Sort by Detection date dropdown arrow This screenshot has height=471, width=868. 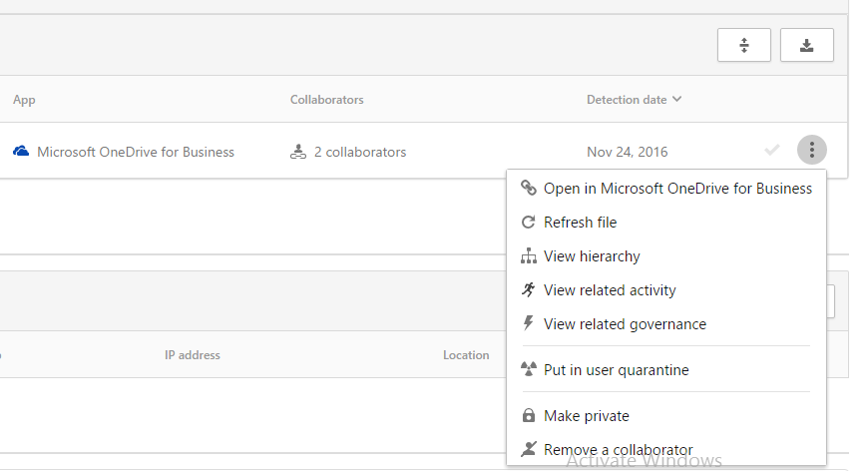pos(677,99)
